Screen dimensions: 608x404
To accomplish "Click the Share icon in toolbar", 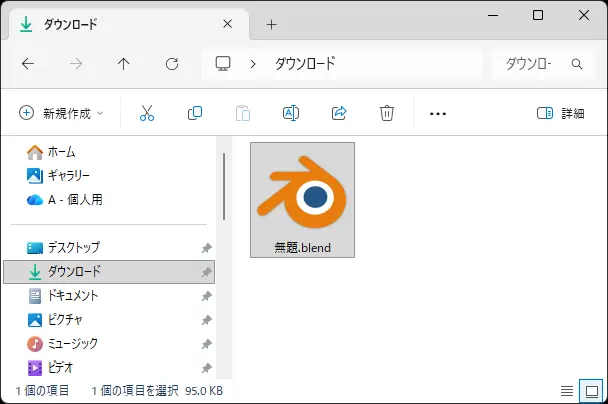I will (x=339, y=113).
